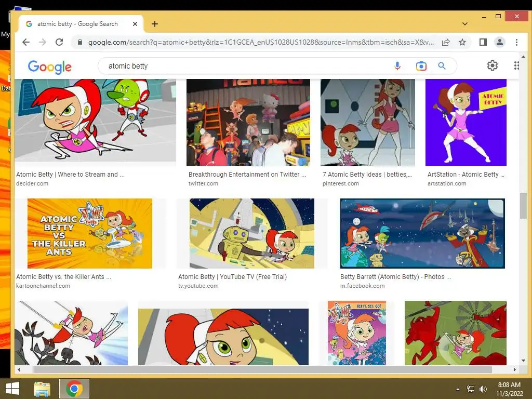This screenshot has height=399, width=532.
Task: Open the taskbar clock showing 8:08 AM
Action: pyautogui.click(x=509, y=389)
